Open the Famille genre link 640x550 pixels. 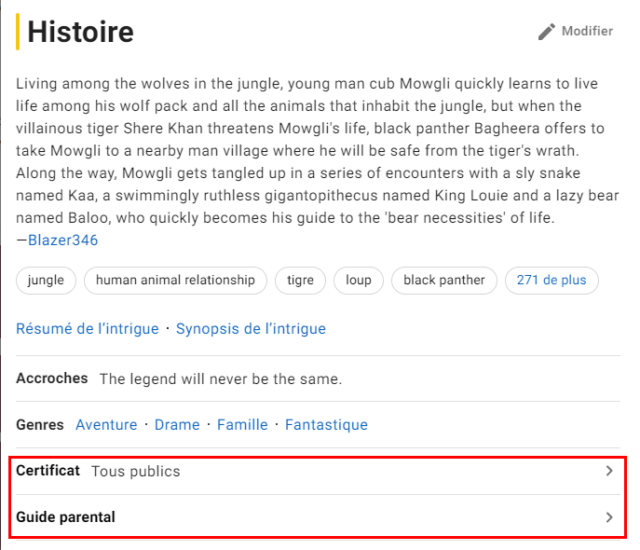242,425
